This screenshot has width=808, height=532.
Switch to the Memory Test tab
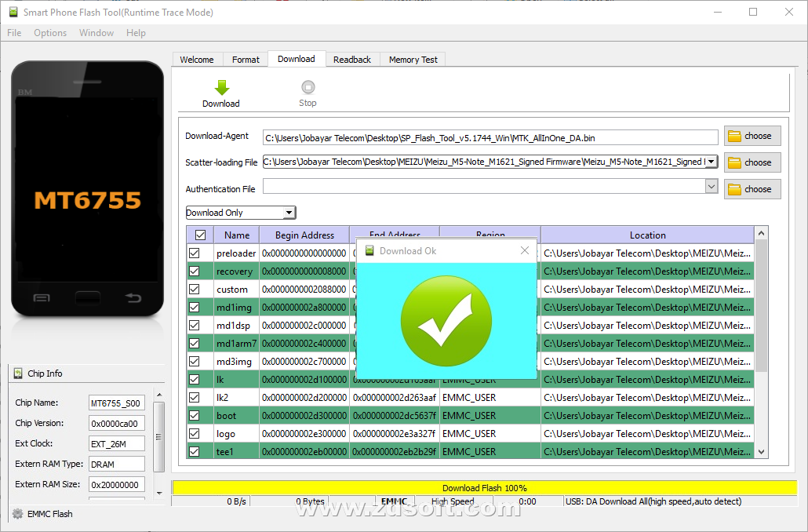(412, 59)
